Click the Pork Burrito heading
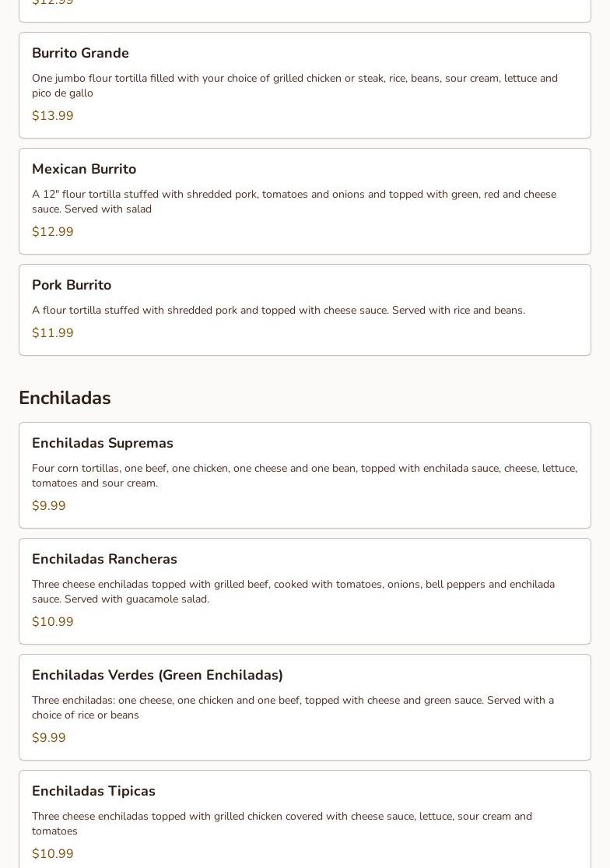The width and height of the screenshot is (610, 868). tap(72, 285)
